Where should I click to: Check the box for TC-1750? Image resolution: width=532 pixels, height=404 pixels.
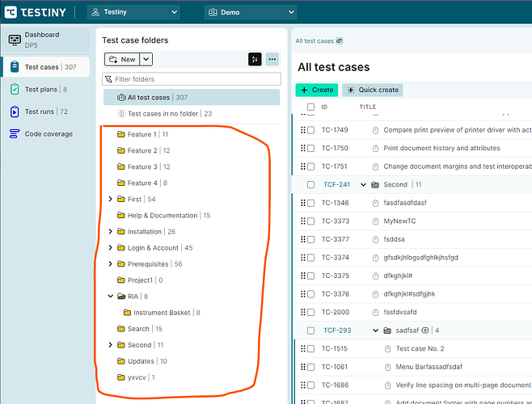(x=310, y=148)
